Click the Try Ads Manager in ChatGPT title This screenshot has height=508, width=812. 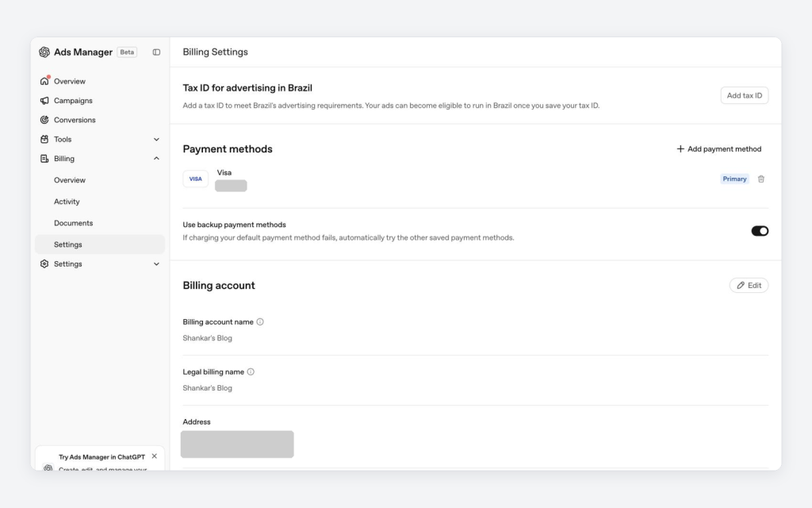(102, 456)
